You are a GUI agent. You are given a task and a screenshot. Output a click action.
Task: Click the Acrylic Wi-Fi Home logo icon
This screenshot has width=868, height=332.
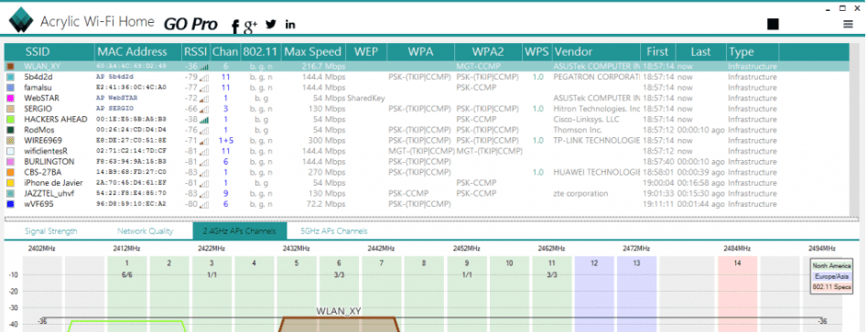click(x=20, y=20)
